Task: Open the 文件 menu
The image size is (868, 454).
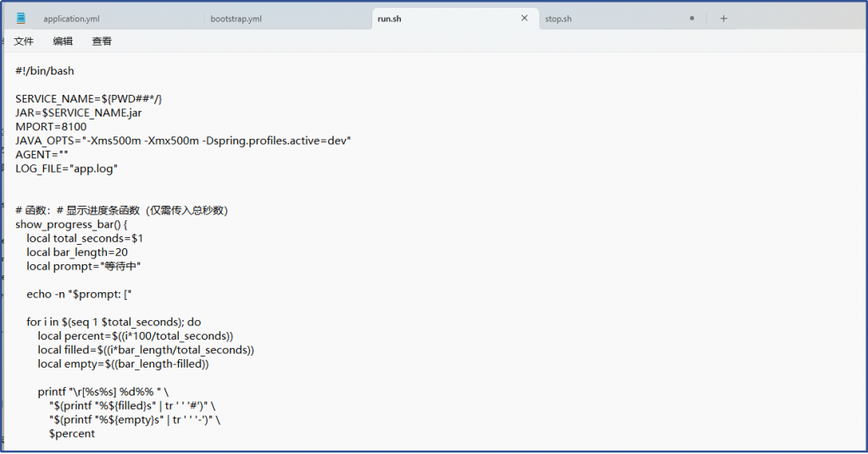Action: click(24, 41)
